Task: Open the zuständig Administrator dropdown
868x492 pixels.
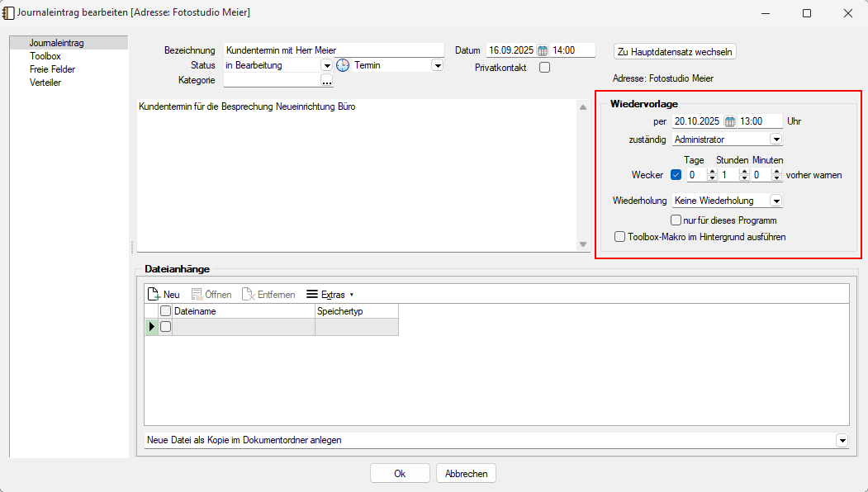Action: pyautogui.click(x=776, y=140)
